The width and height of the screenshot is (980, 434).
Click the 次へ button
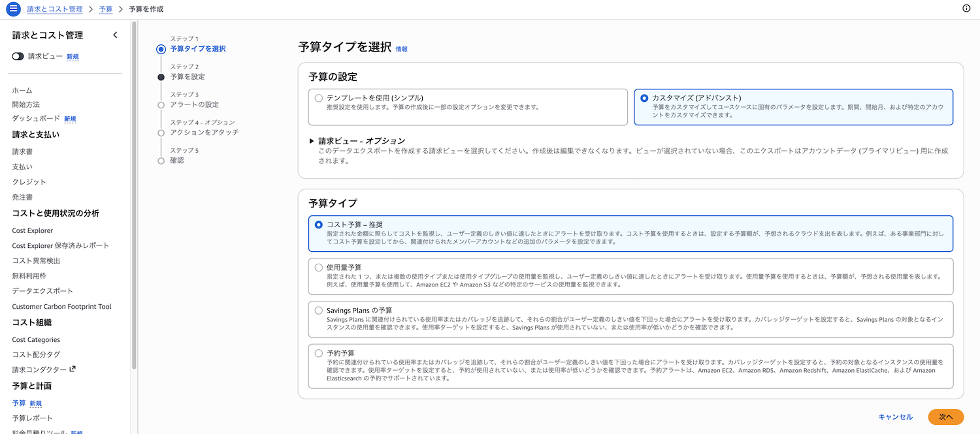(x=945, y=417)
